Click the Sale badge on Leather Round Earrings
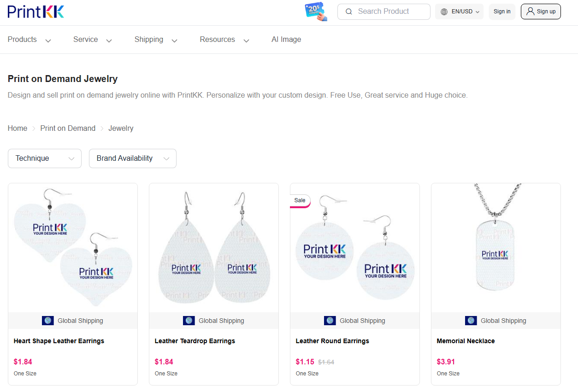578x392 pixels. point(300,200)
